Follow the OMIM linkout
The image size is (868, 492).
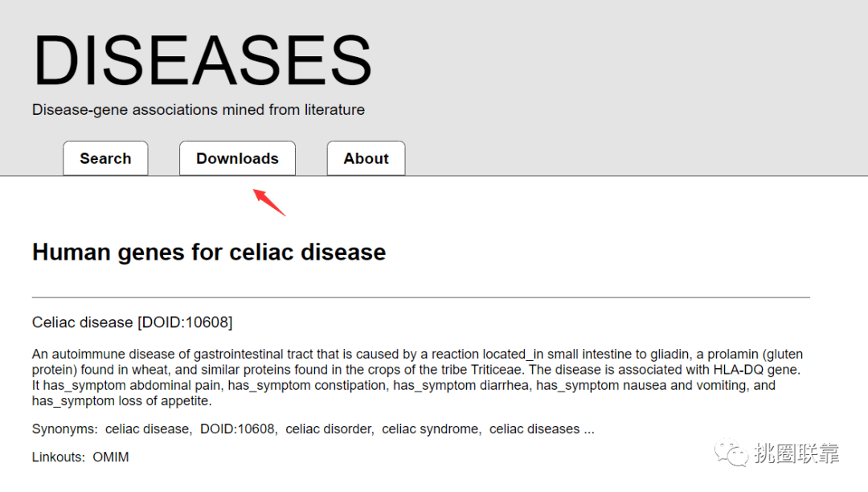pyautogui.click(x=111, y=457)
